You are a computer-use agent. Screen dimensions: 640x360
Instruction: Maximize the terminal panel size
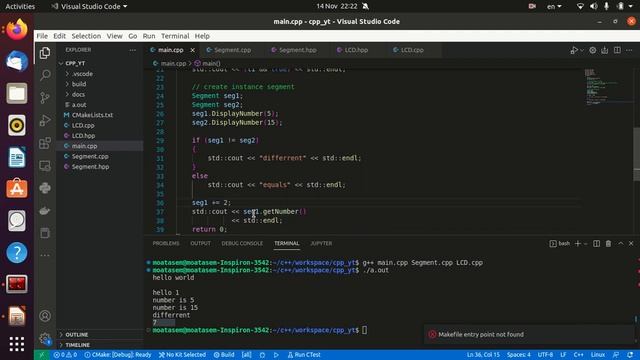(620, 244)
